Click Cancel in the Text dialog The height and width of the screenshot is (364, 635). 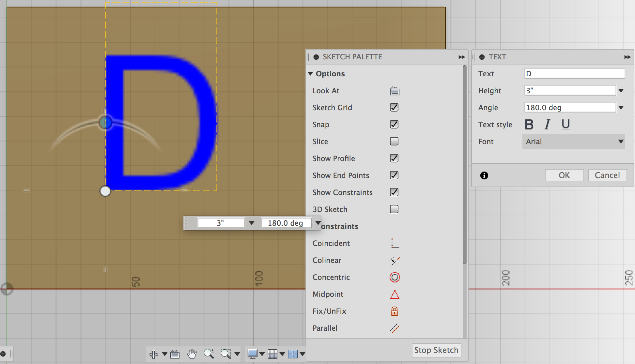(607, 175)
